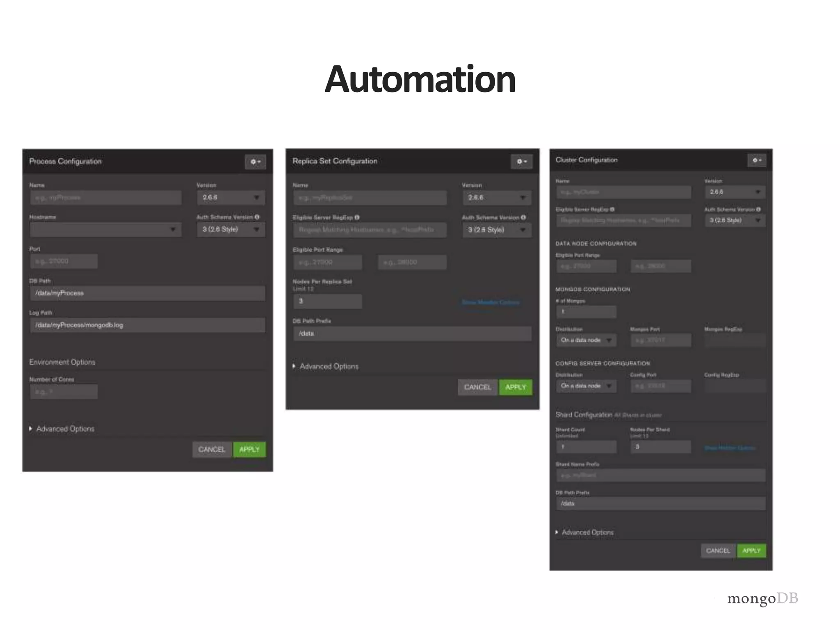
Task: Click DB Path Prefix field in Cluster panel
Action: point(661,504)
